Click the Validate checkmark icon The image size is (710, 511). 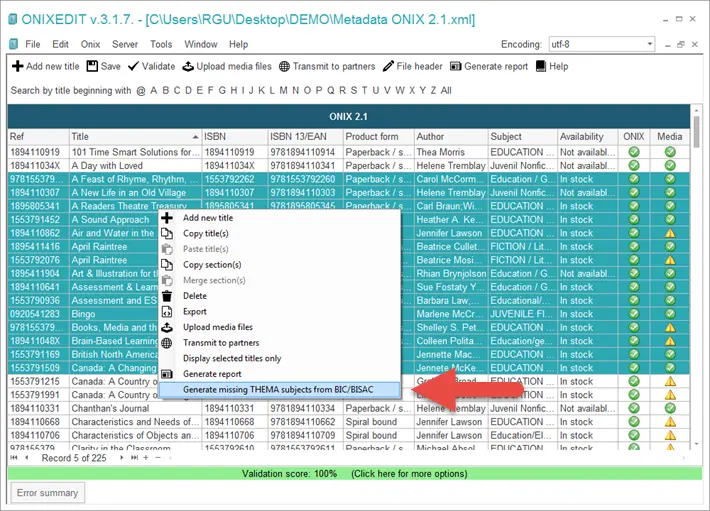(x=133, y=67)
